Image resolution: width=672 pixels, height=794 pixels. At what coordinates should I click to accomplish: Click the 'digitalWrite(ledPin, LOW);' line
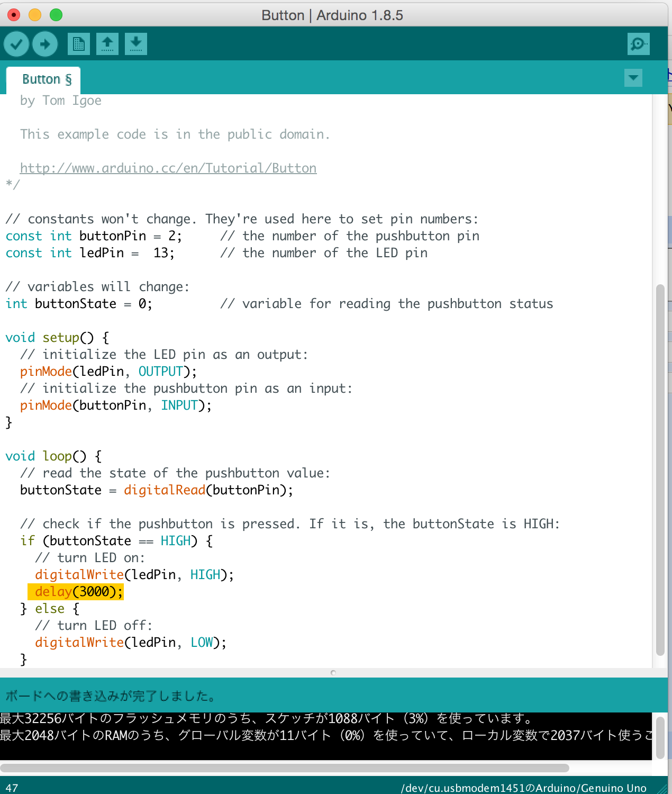(x=131, y=643)
